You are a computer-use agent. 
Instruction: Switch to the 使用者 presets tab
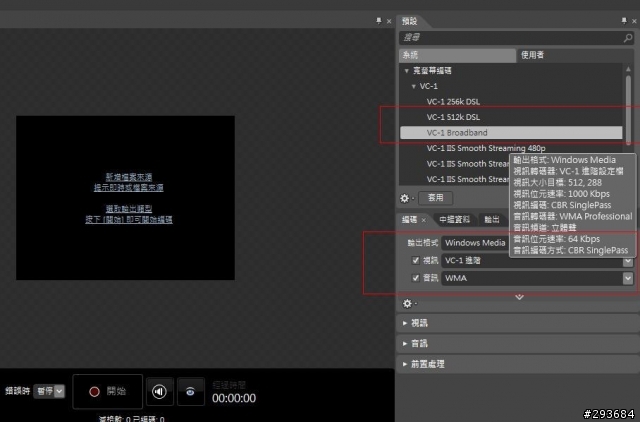[575, 55]
